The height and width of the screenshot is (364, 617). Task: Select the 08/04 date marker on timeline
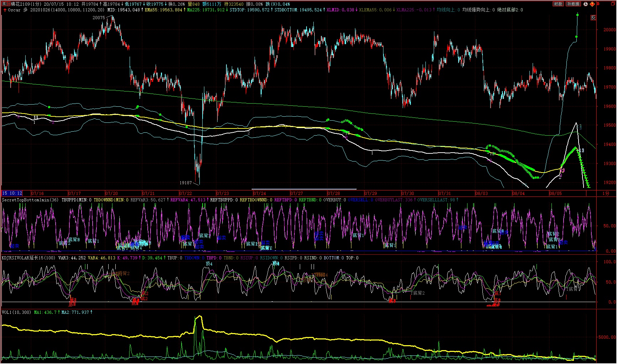click(519, 194)
